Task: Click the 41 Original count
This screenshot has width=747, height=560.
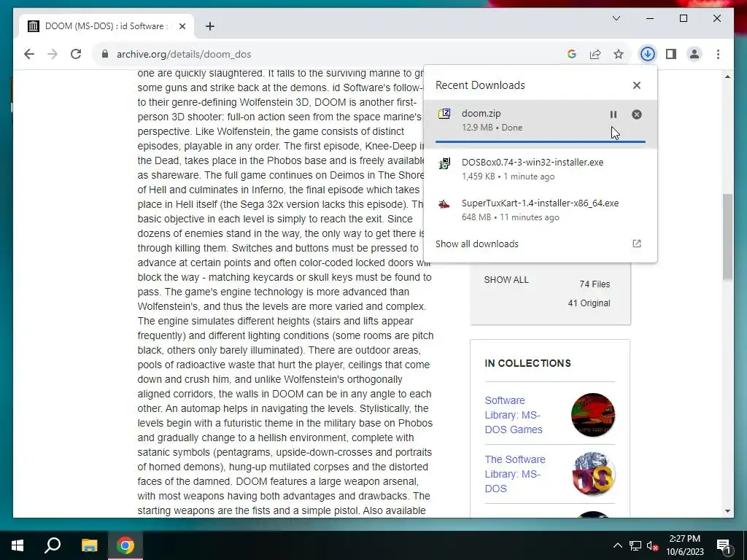Action: point(589,303)
